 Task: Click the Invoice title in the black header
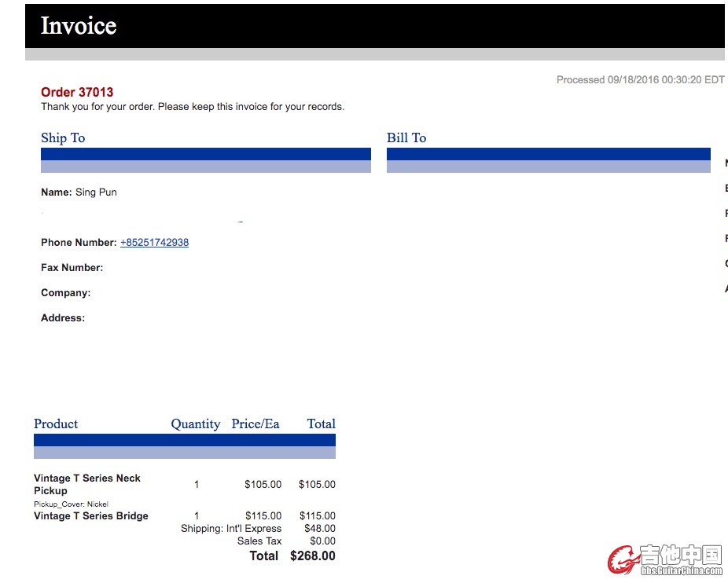tap(79, 26)
